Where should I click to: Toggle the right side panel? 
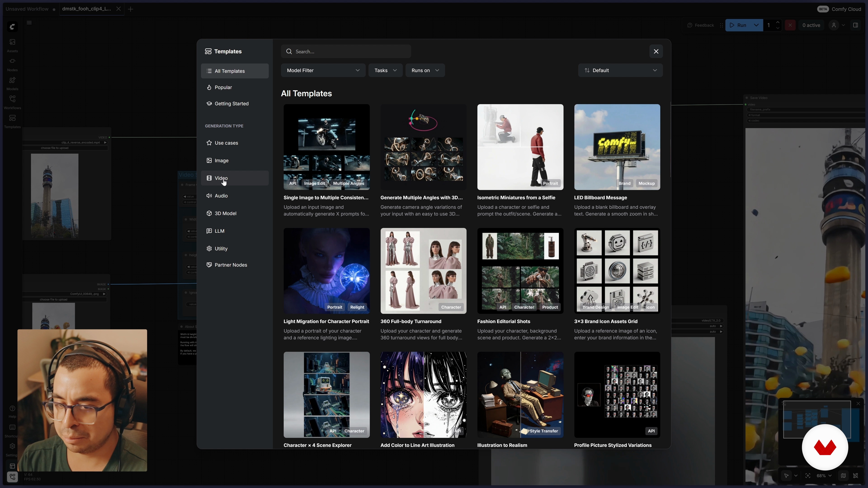(856, 25)
